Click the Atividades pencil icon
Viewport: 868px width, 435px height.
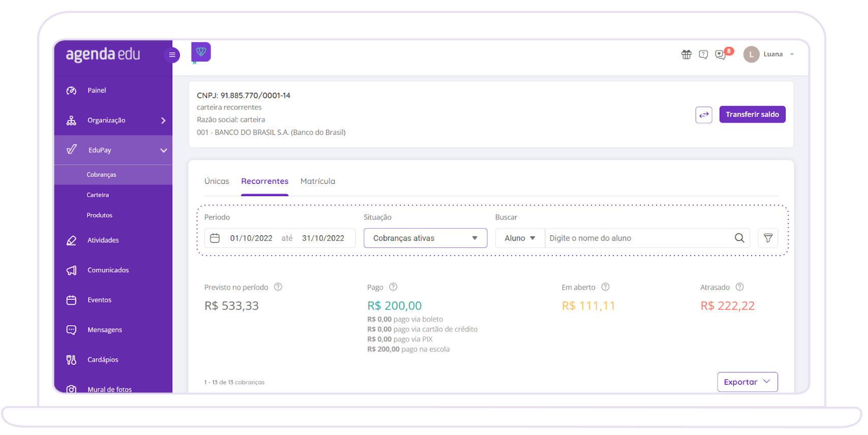point(72,240)
